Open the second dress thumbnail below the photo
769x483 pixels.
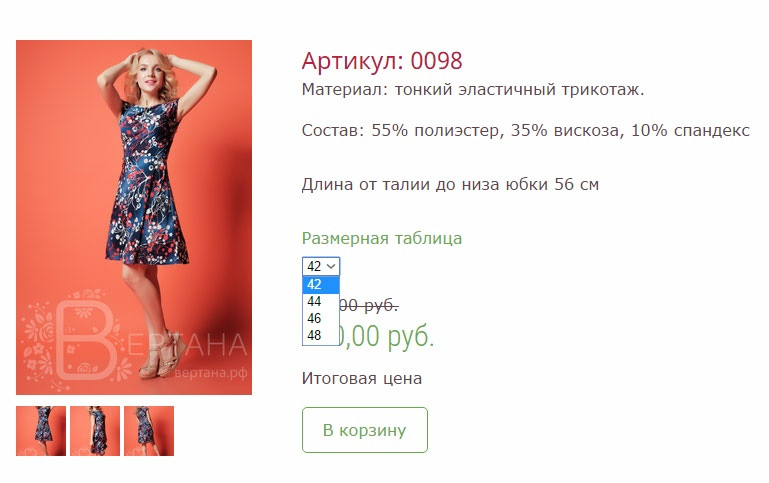pos(95,431)
